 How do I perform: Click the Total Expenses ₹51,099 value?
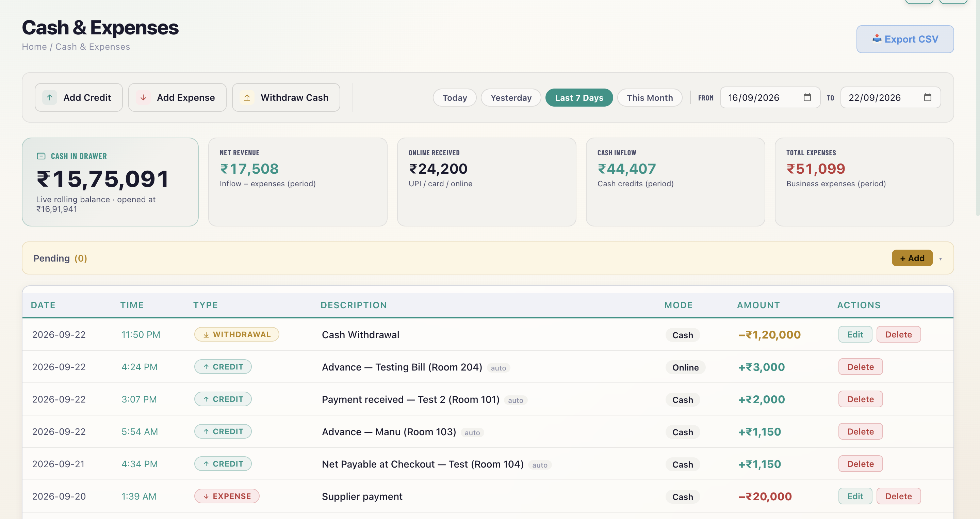816,169
